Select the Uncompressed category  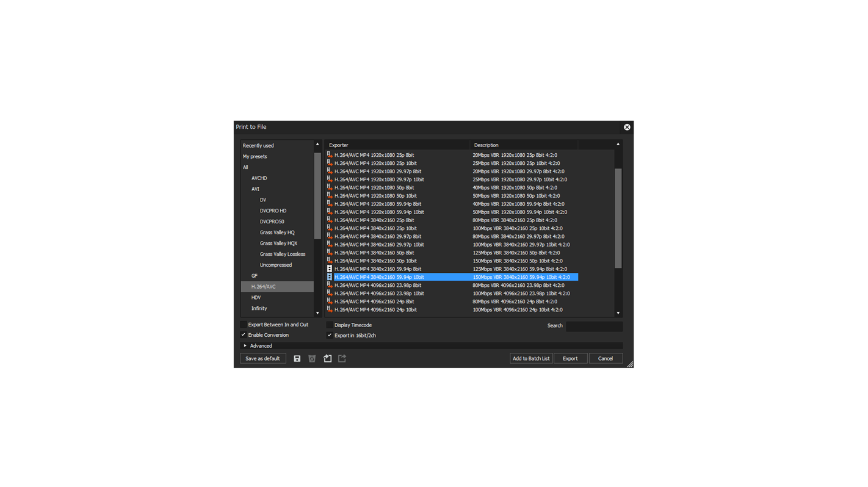tap(277, 265)
